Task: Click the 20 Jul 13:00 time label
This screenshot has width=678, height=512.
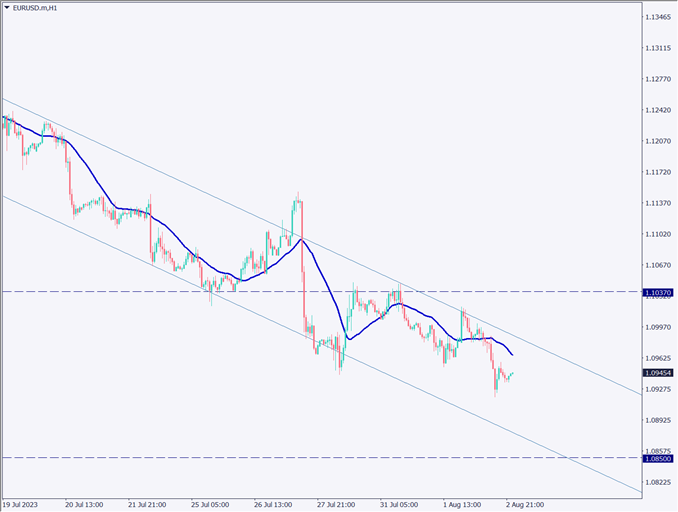Action: (x=84, y=503)
